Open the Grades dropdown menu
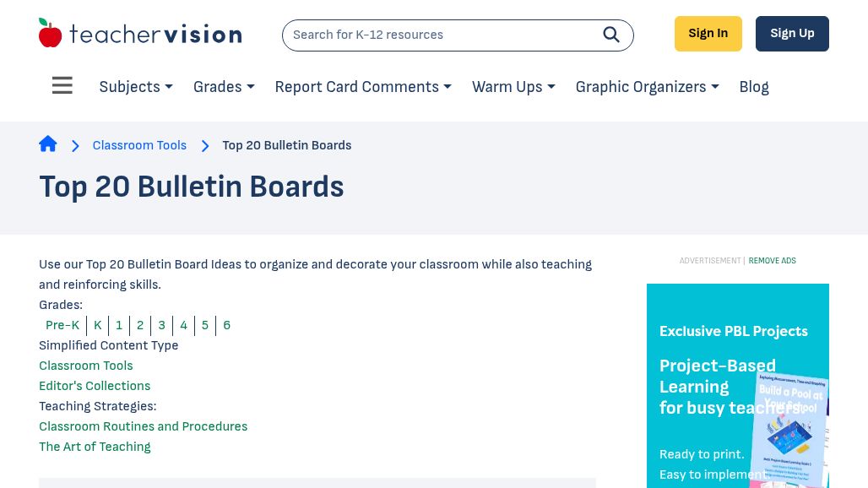This screenshot has height=488, width=868. click(224, 87)
